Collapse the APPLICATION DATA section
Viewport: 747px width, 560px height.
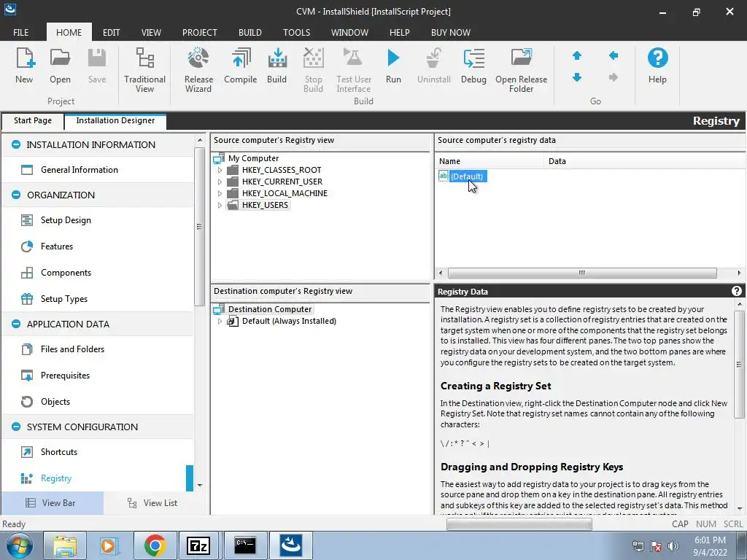coord(16,324)
